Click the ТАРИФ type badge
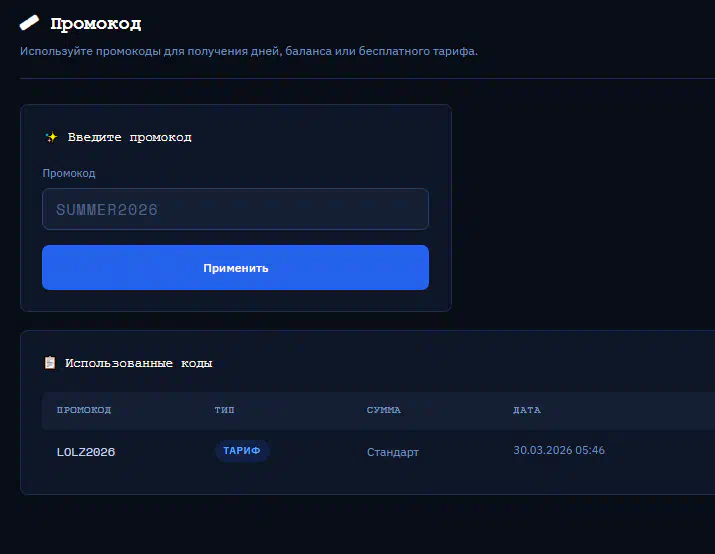The width and height of the screenshot is (715, 554). tap(242, 451)
